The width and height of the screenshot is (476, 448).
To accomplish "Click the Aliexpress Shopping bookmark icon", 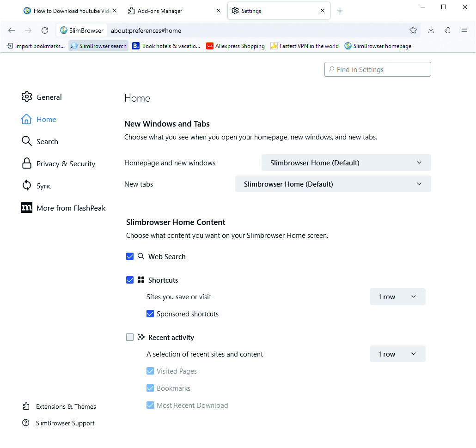I will click(209, 46).
